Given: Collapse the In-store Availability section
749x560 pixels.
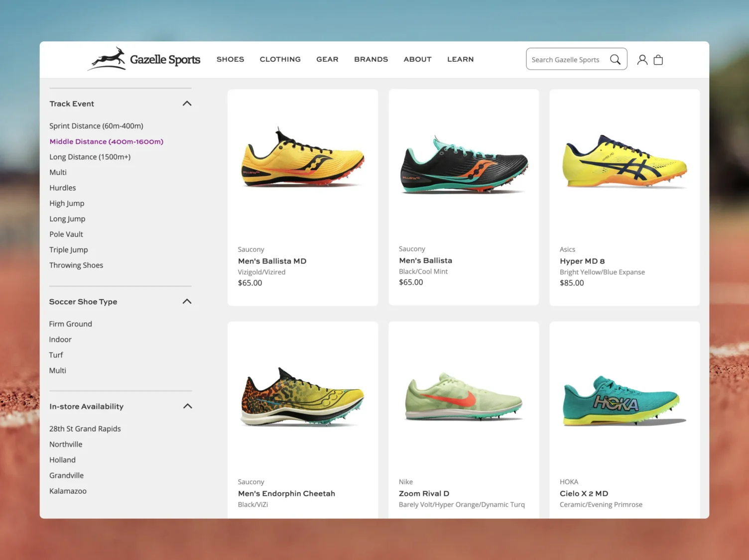Looking at the screenshot, I should 187,406.
